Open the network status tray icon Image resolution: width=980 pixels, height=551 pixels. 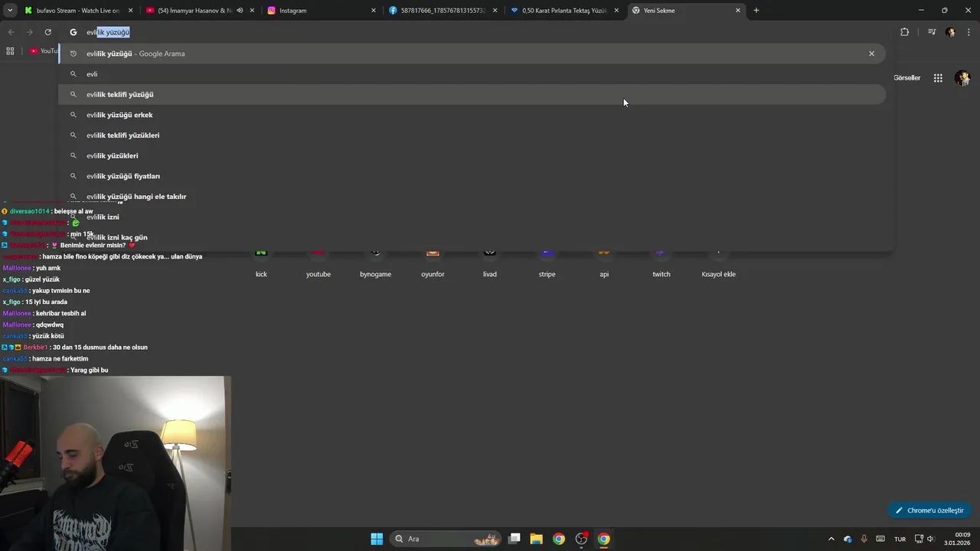click(919, 539)
